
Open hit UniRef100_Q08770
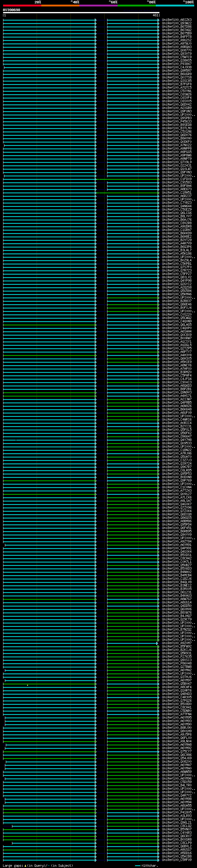(177, 50)
